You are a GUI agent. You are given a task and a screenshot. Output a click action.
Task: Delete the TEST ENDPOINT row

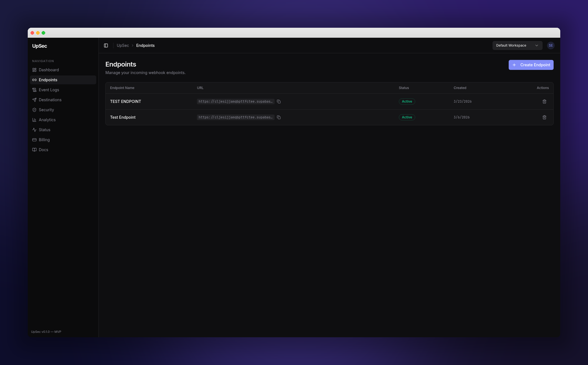coord(544,102)
